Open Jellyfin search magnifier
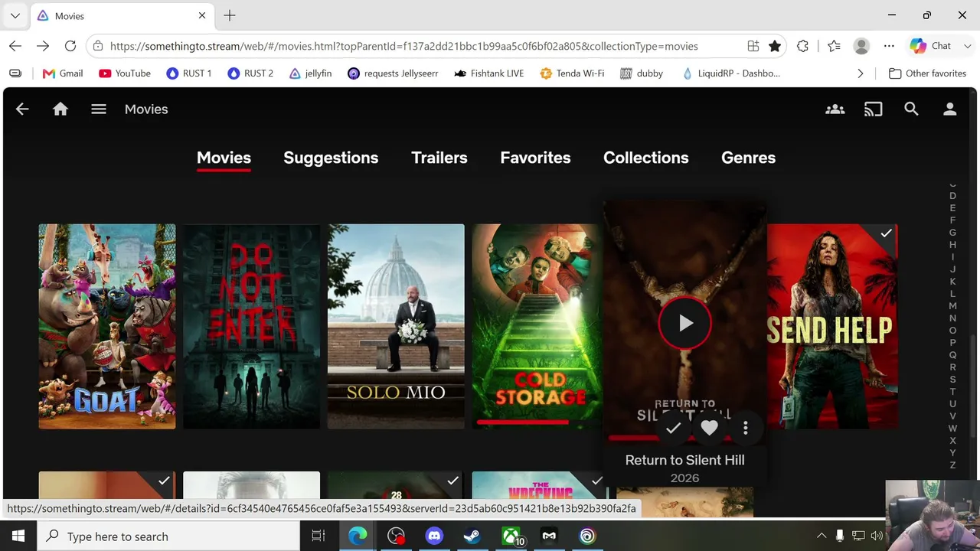This screenshot has width=980, height=551. pos(911,109)
